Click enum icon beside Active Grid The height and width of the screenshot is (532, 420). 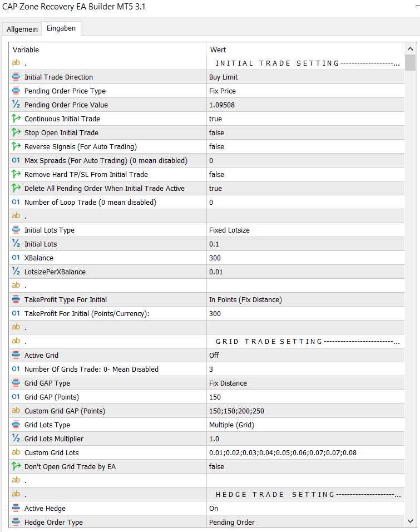[x=16, y=355]
